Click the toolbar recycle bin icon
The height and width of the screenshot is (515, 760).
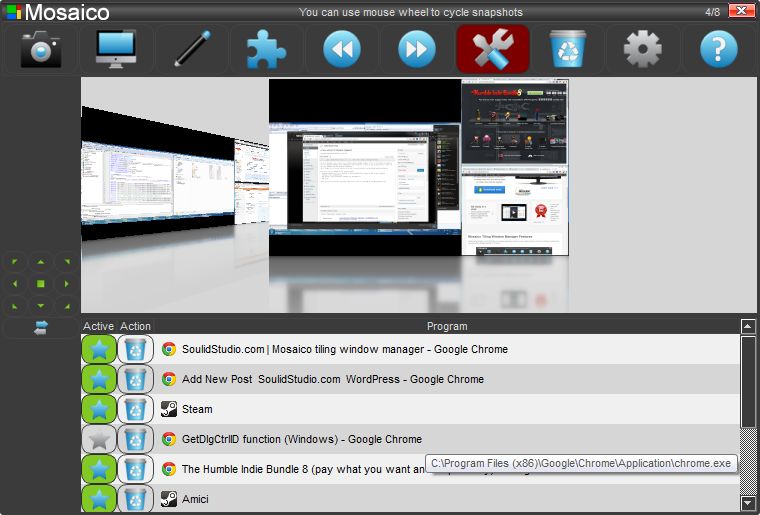pos(568,49)
